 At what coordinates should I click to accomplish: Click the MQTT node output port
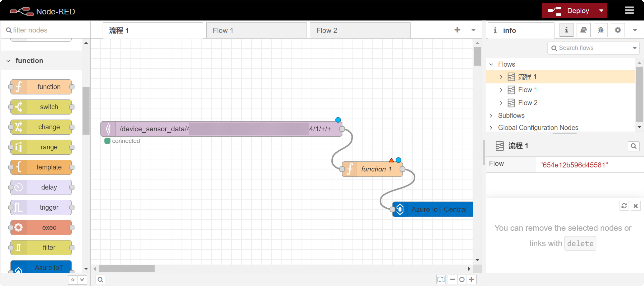[x=342, y=129]
